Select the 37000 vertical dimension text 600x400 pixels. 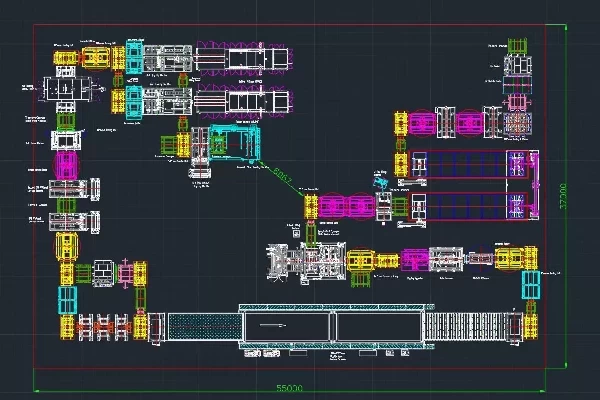(563, 196)
